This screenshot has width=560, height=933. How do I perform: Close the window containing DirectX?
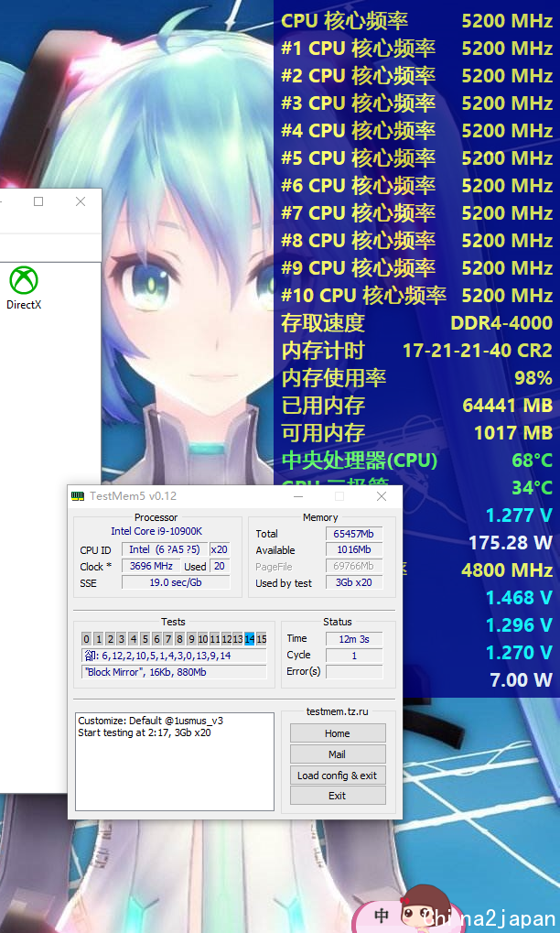[x=81, y=201]
